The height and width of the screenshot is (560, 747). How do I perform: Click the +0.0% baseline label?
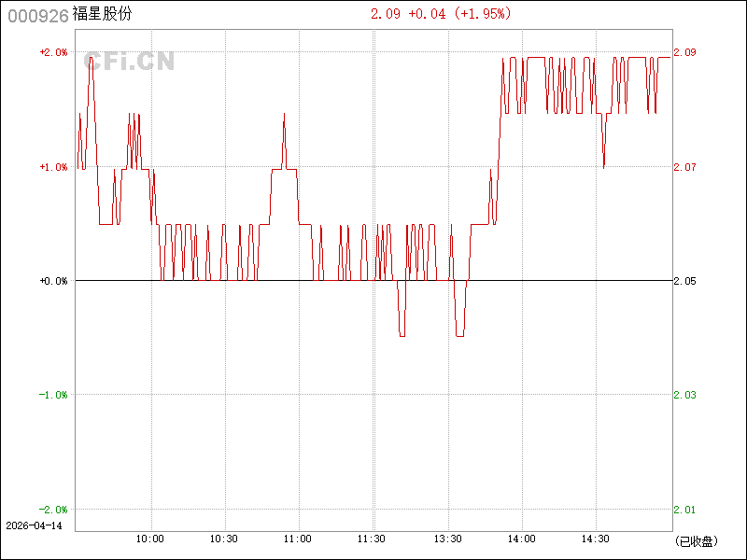[x=53, y=281]
